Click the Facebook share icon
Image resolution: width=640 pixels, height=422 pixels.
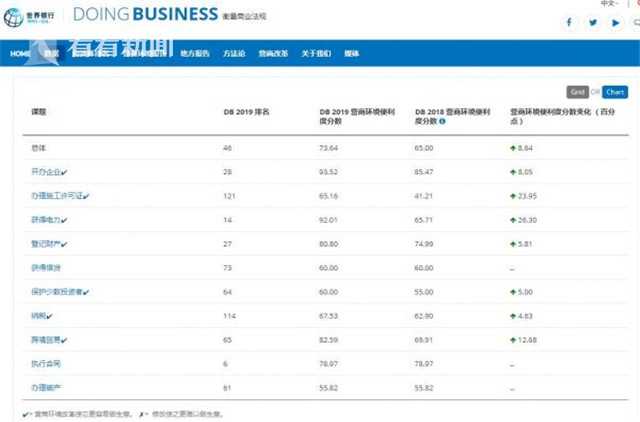570,22
